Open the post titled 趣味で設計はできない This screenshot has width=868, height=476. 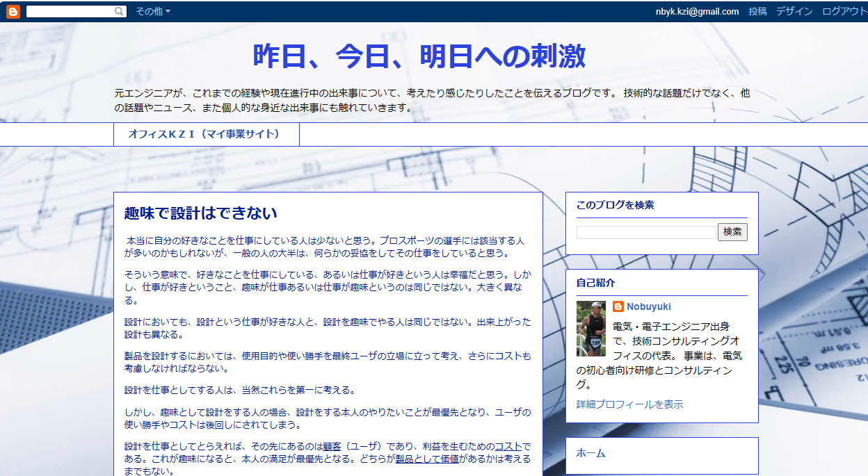tap(201, 213)
